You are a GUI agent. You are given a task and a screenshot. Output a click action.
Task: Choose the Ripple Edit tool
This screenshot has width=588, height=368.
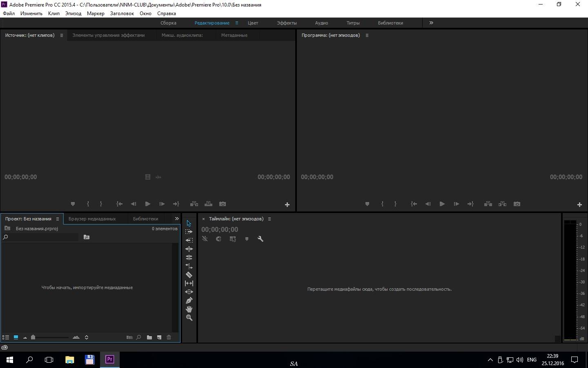(189, 249)
